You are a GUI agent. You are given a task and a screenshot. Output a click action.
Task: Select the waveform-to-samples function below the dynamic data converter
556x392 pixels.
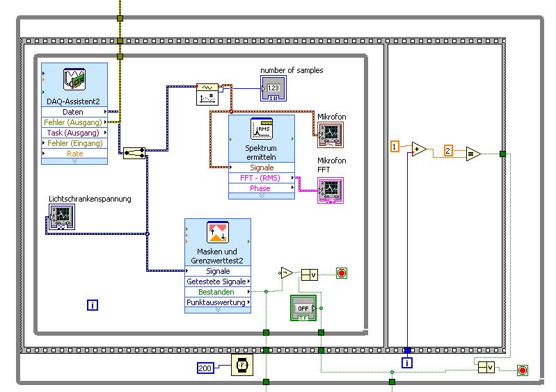207,98
